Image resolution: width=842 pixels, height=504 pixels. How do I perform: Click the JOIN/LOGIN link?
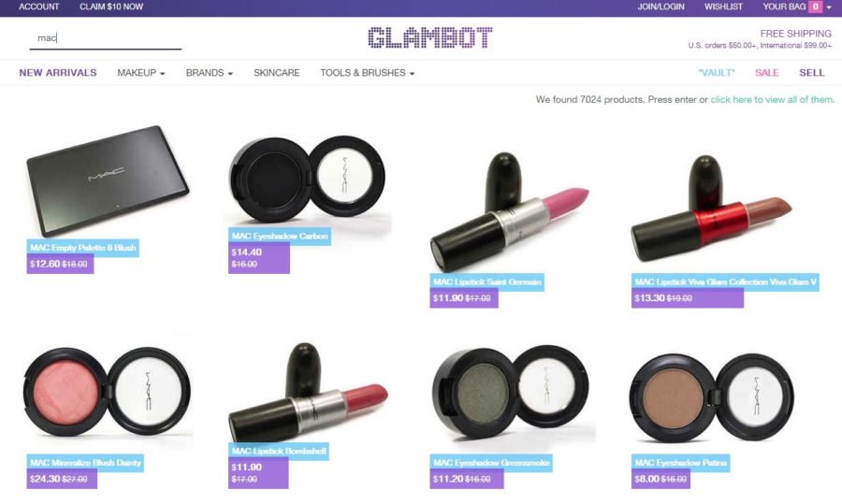(661, 7)
